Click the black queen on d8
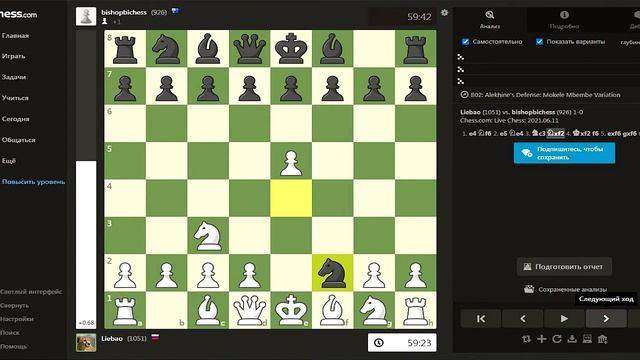Viewport: 640px width, 360px height. [x=249, y=49]
